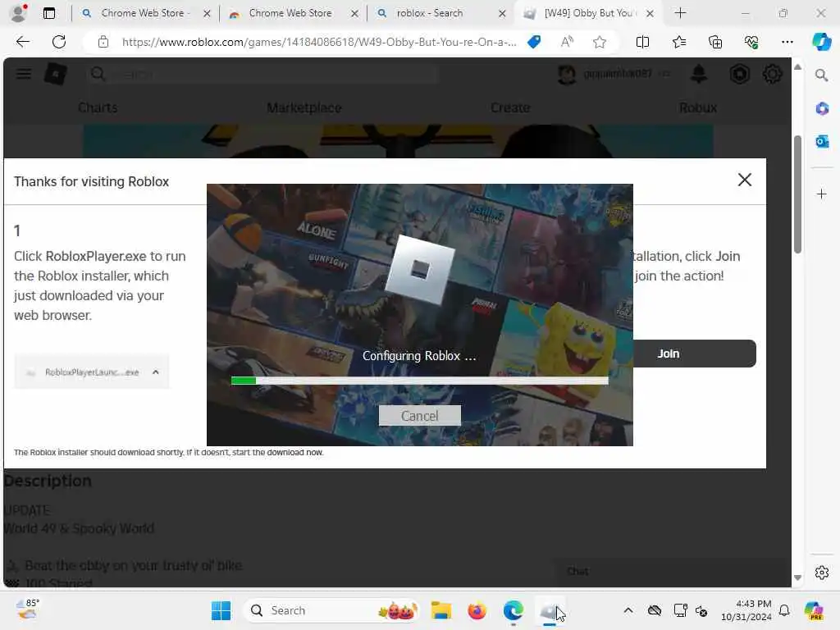This screenshot has width=840, height=630.
Task: Open the Roblox notifications bell
Action: point(699,74)
